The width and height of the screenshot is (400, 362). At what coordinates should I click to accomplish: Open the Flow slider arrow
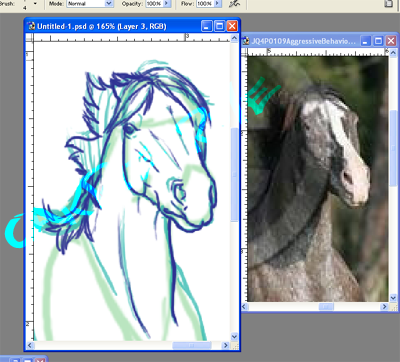218,4
